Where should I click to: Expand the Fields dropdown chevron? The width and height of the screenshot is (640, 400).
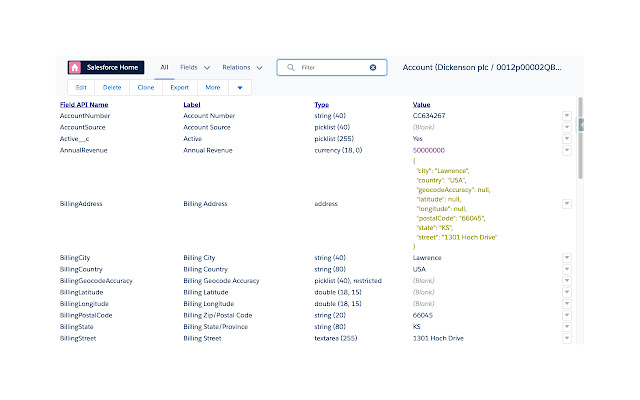click(x=207, y=68)
